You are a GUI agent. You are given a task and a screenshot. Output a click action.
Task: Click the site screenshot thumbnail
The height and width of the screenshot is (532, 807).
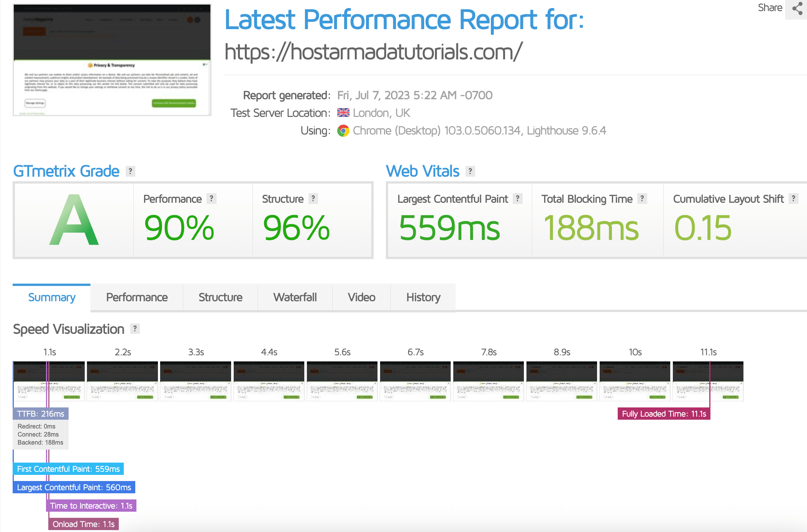[112, 60]
